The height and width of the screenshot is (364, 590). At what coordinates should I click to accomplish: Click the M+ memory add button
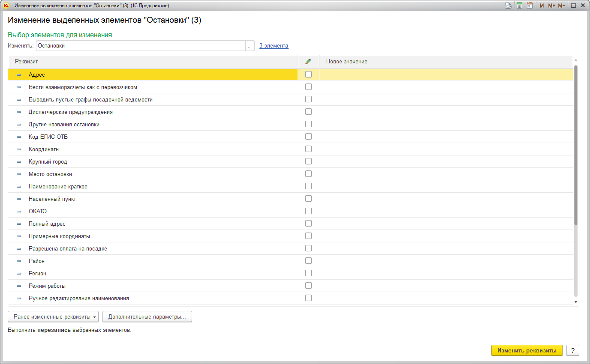[x=551, y=6]
